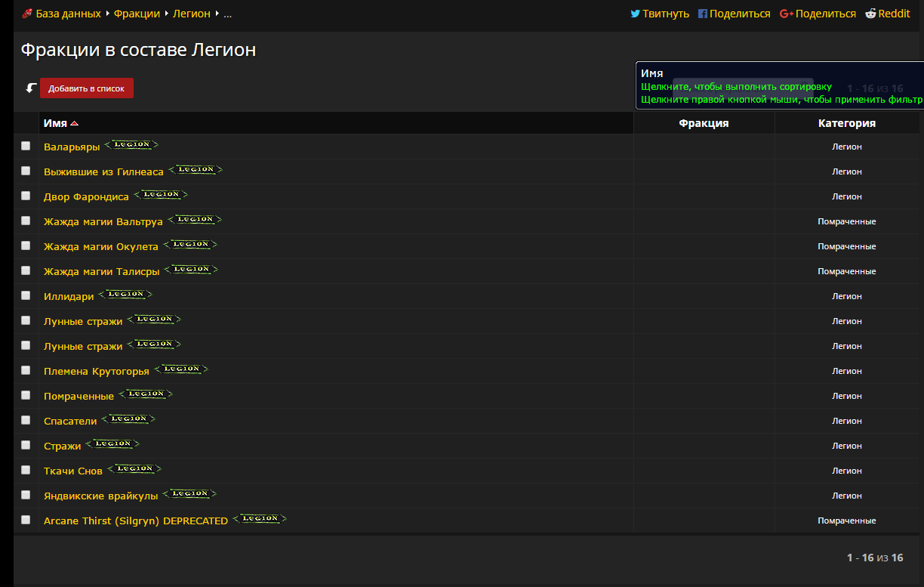924x587 pixels.
Task: Click the Legion badge next to Иллидари
Action: click(x=125, y=295)
